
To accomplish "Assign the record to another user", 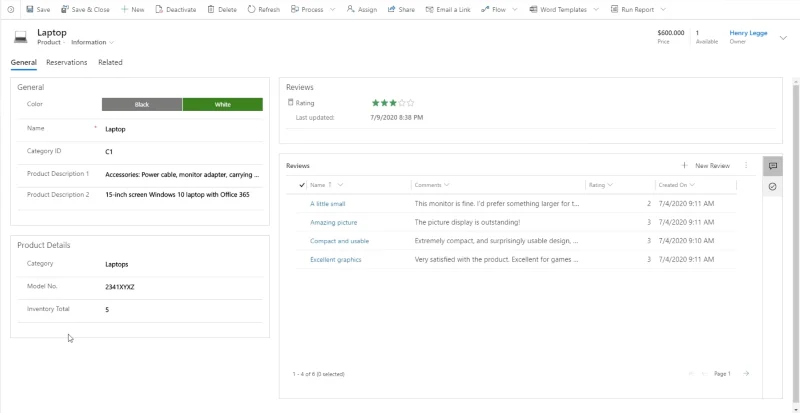I will [x=362, y=9].
